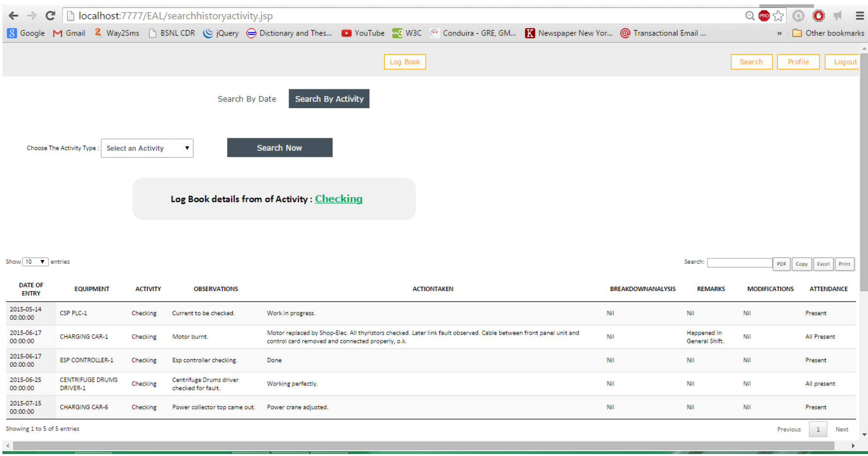Export the table as Excel
This screenshot has height=456, width=868.
click(823, 264)
